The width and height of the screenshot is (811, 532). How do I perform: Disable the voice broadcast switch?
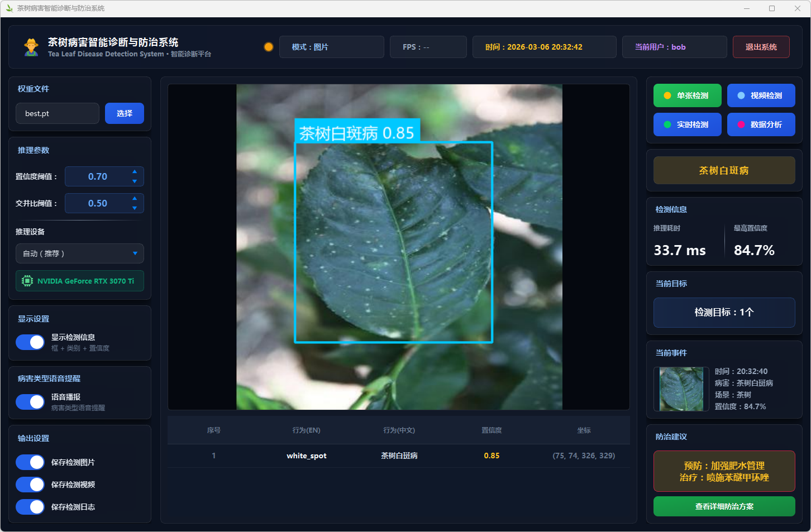click(30, 402)
